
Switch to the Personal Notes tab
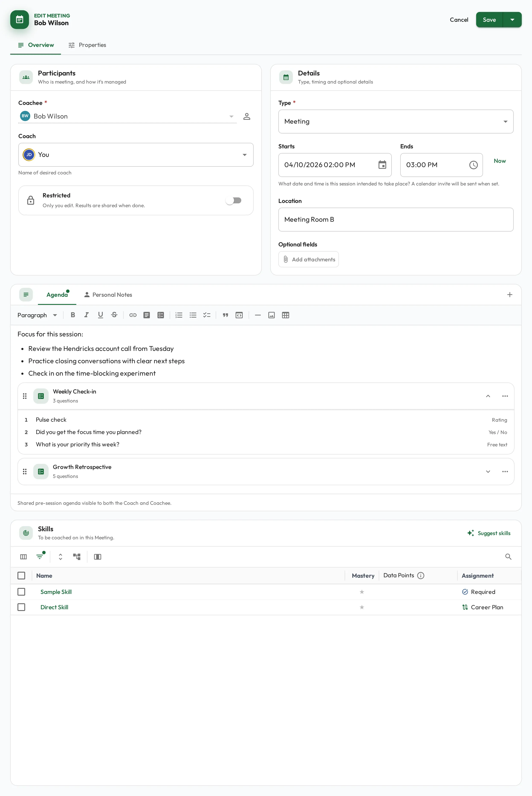108,295
